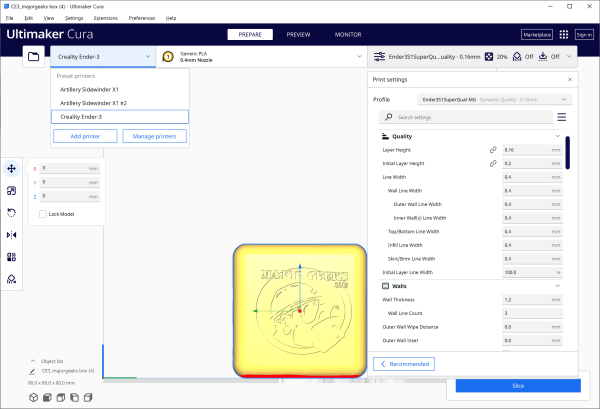Viewport: 600px width, 409px height.
Task: Open the Extensions menu
Action: 106,18
